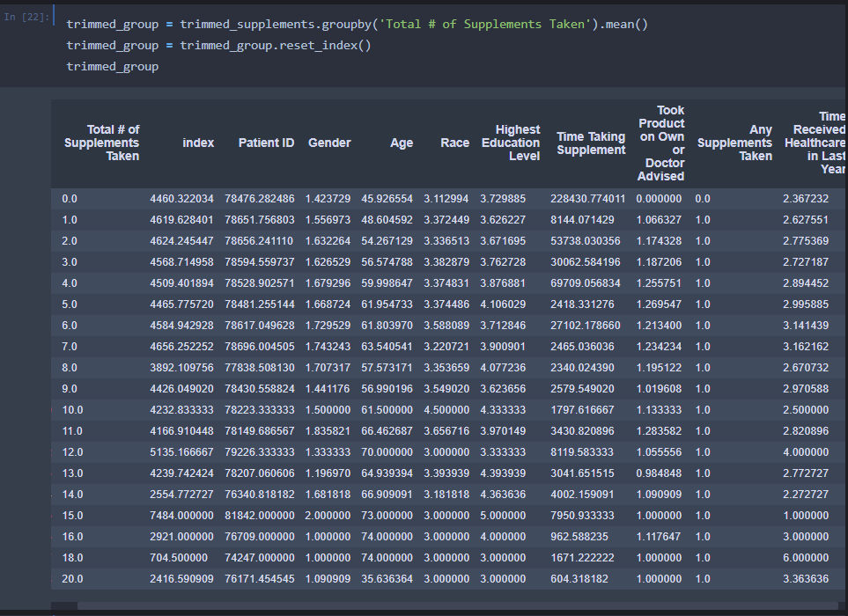Screen dimensions: 848x616
Task: Click Age value 56.574788
Action: 387,262
